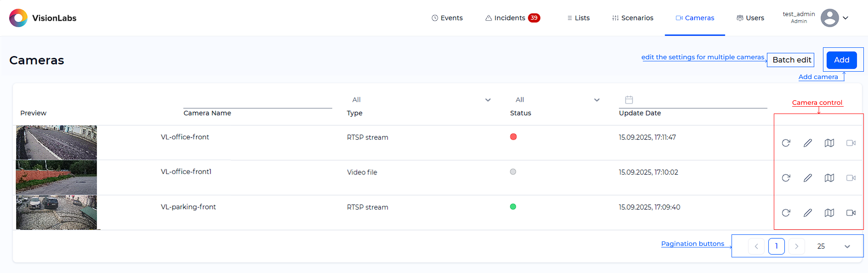This screenshot has height=273, width=868.
Task: Click the Batch edit button
Action: pos(791,60)
